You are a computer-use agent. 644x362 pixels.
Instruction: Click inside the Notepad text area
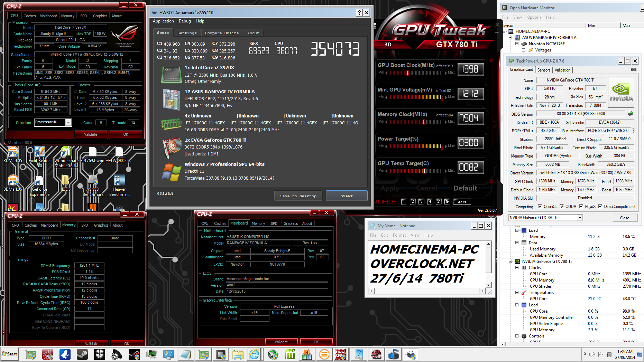tap(426, 264)
